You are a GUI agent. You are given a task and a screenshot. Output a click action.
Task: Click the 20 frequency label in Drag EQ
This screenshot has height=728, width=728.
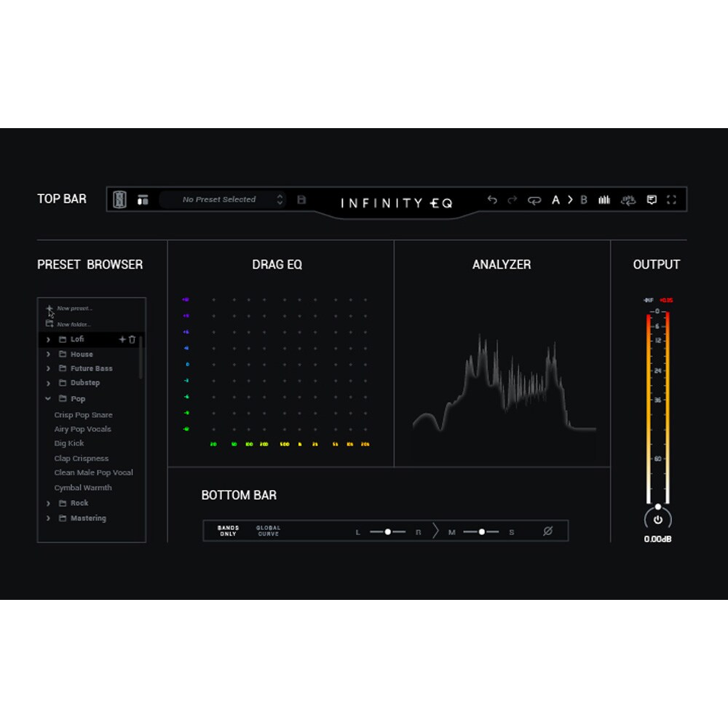coord(213,444)
